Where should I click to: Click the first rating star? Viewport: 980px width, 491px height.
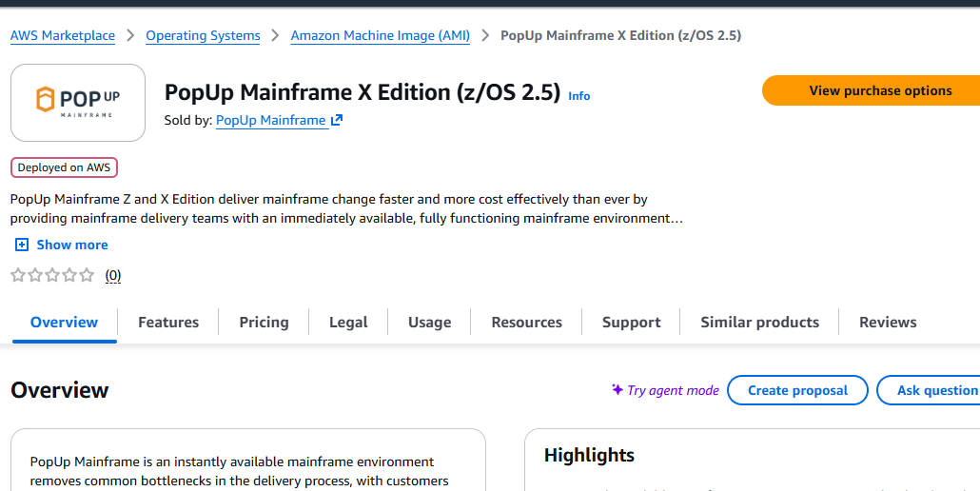point(18,275)
